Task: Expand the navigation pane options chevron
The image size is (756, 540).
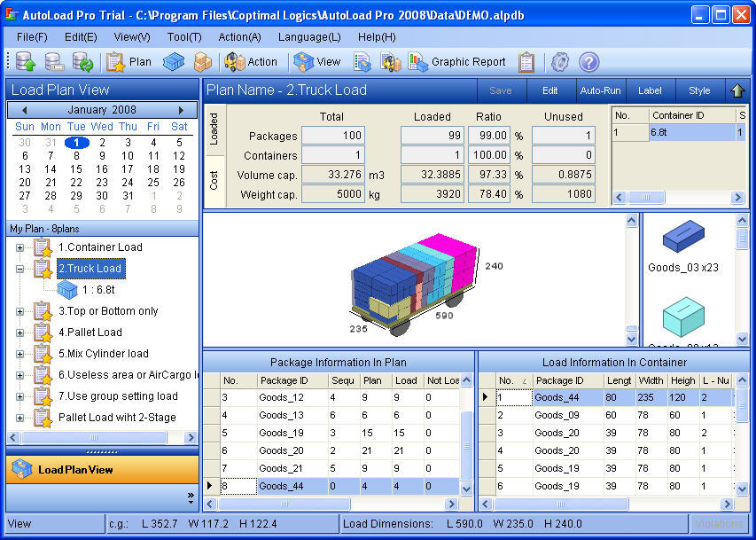Action: pyautogui.click(x=191, y=497)
